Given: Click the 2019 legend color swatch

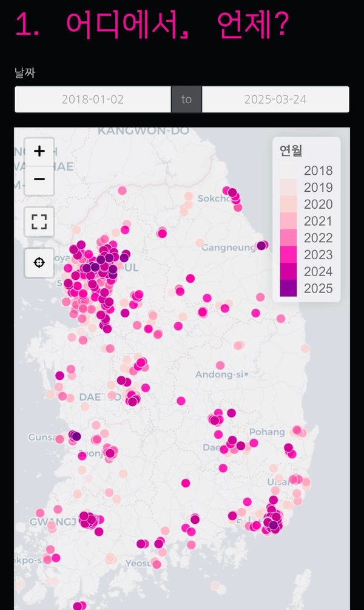Looking at the screenshot, I should 288,187.
